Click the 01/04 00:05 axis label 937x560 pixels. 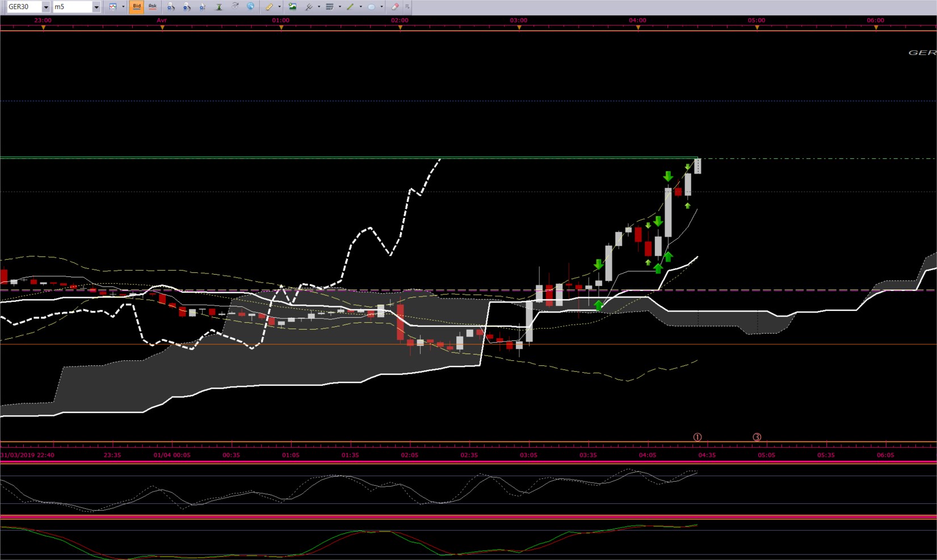tap(172, 455)
